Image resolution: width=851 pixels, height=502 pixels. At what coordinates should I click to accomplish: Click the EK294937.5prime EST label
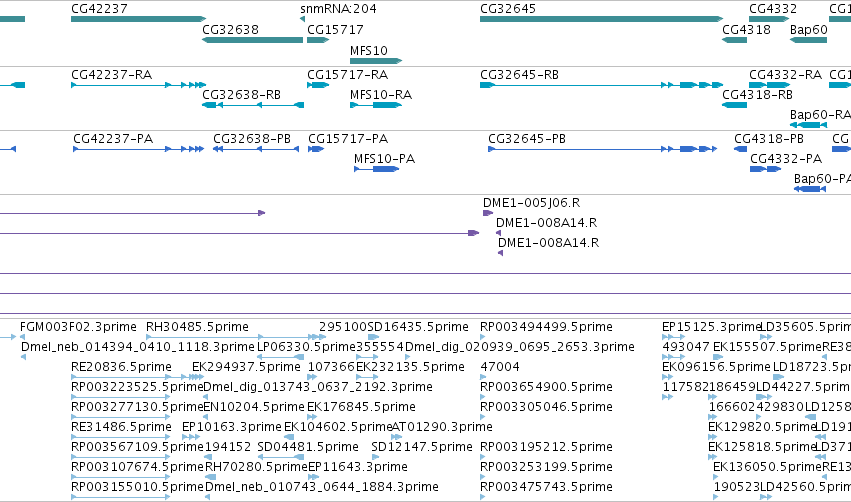coord(246,367)
